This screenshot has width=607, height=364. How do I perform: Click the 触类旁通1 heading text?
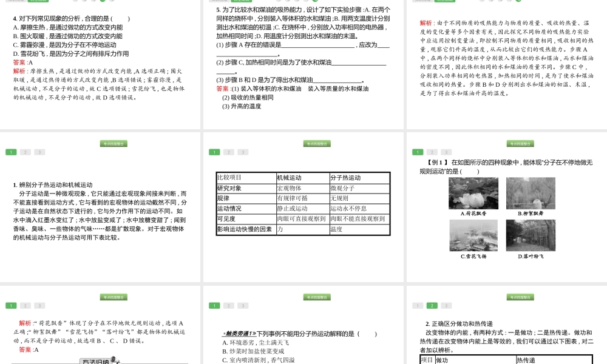tap(239, 334)
